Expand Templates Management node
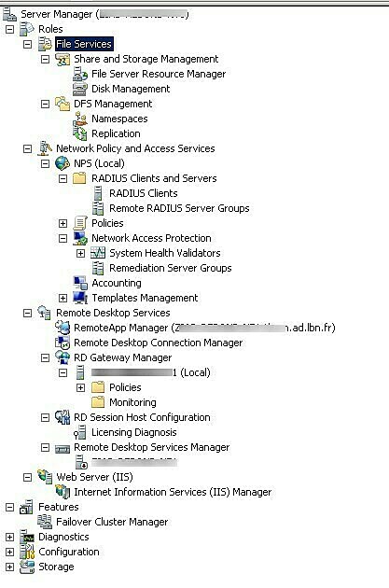This screenshot has height=588, width=389. click(63, 298)
